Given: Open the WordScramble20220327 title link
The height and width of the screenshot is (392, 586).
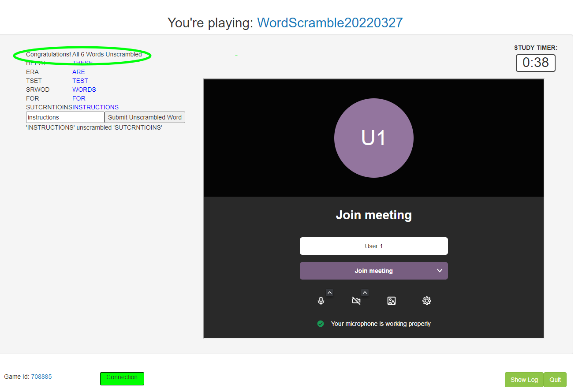Looking at the screenshot, I should pos(330,23).
